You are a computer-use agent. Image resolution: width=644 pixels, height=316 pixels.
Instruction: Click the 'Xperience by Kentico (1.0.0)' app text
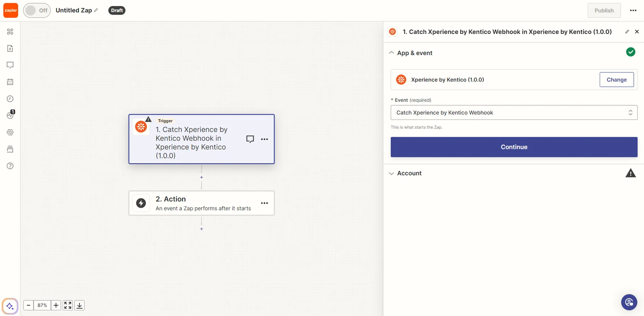pos(447,80)
